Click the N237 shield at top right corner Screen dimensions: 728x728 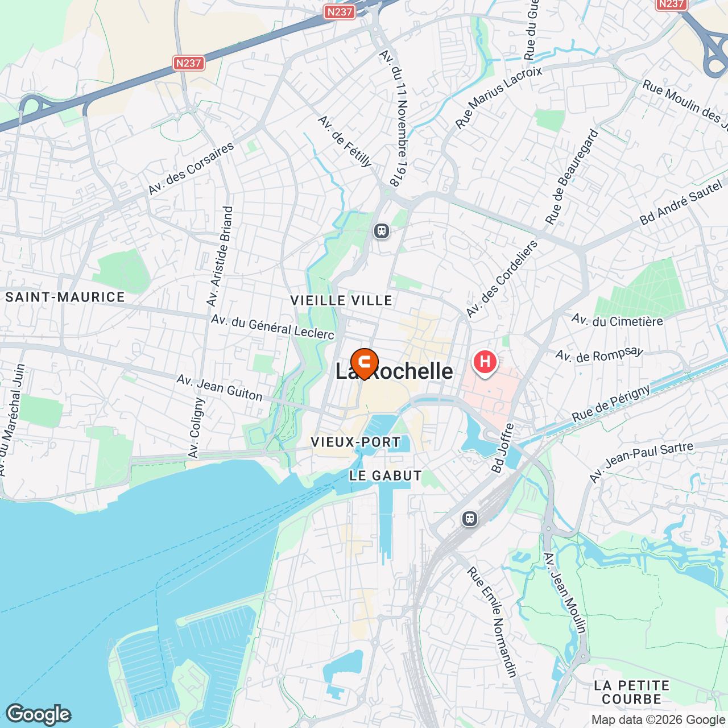[x=671, y=4]
